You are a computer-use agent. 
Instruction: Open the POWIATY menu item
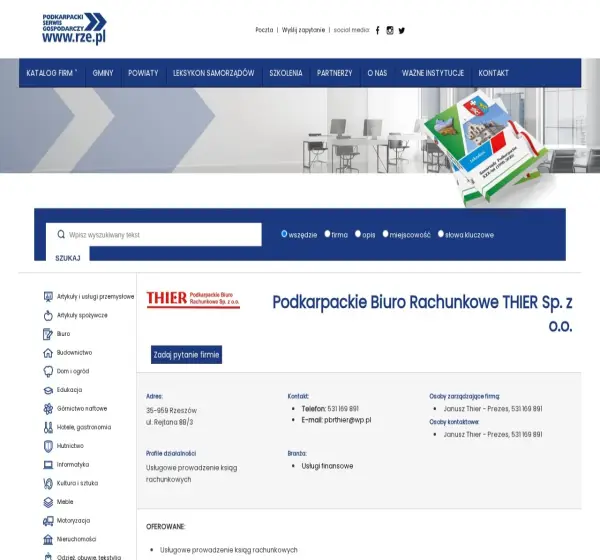coord(143,73)
